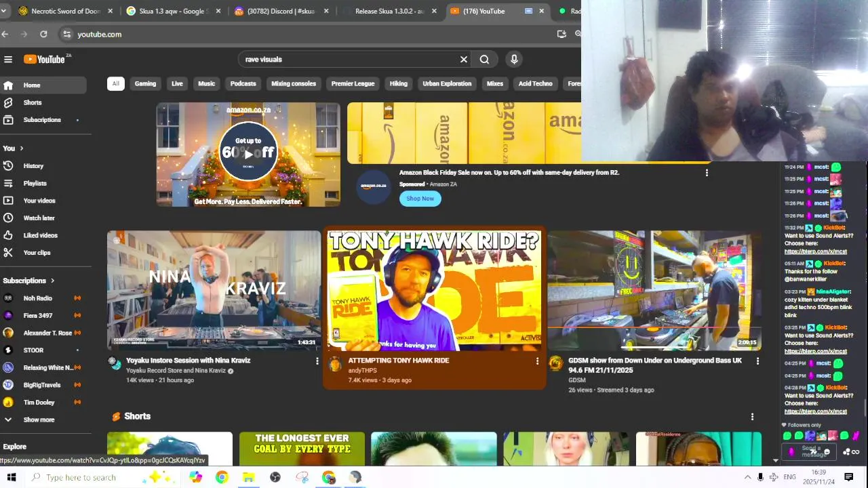Select the Urban Exploration chip
This screenshot has width=868, height=488.
[447, 84]
